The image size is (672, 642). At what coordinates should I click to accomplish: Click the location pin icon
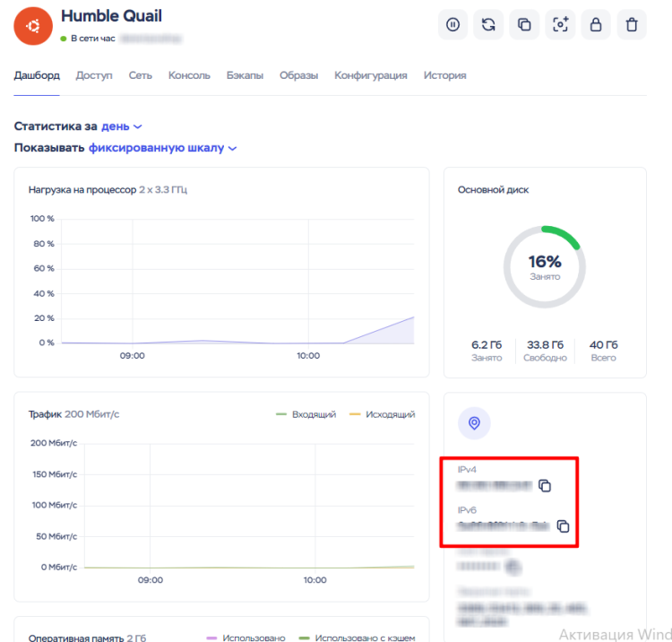(474, 423)
